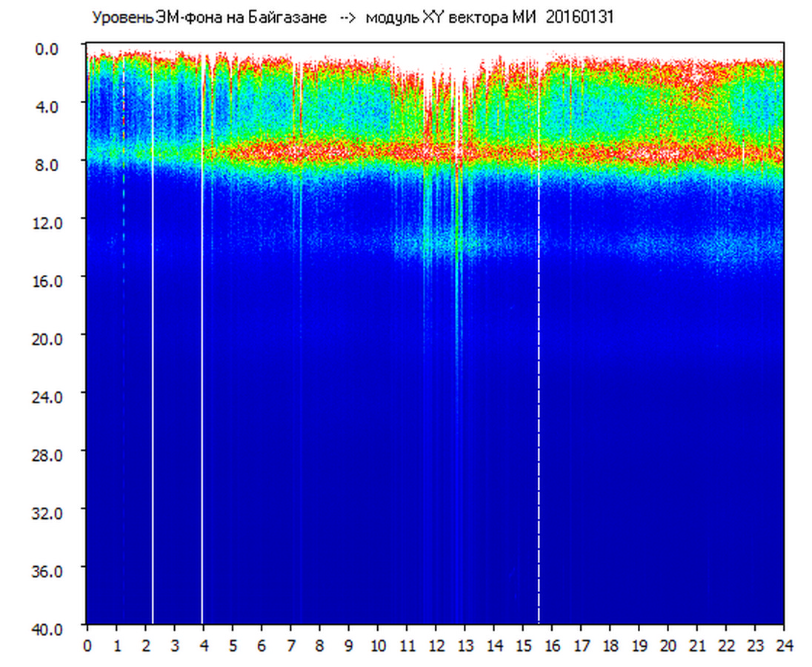This screenshot has height=667, width=812.
Task: Click the 21 hour tick label
Action: [697, 646]
